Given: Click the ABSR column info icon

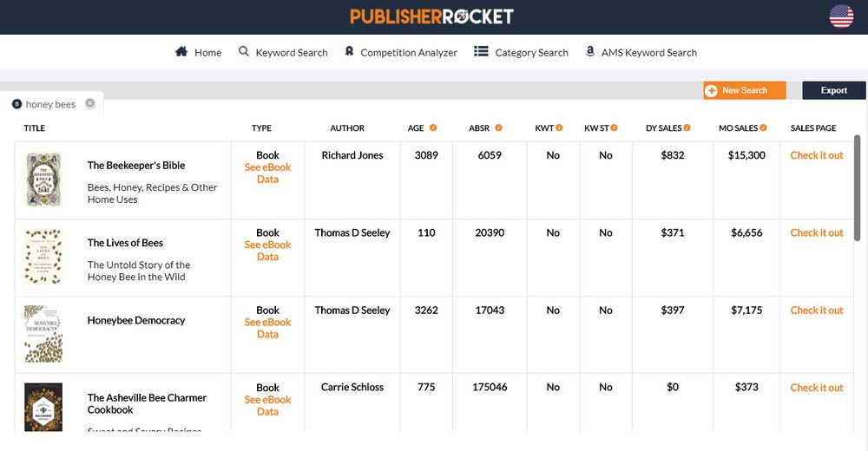Looking at the screenshot, I should [498, 127].
